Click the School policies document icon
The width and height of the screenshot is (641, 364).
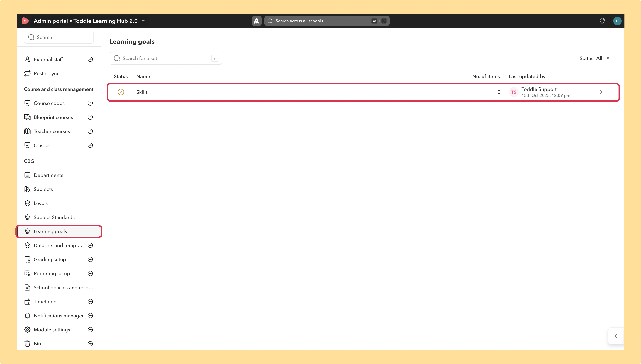(27, 287)
